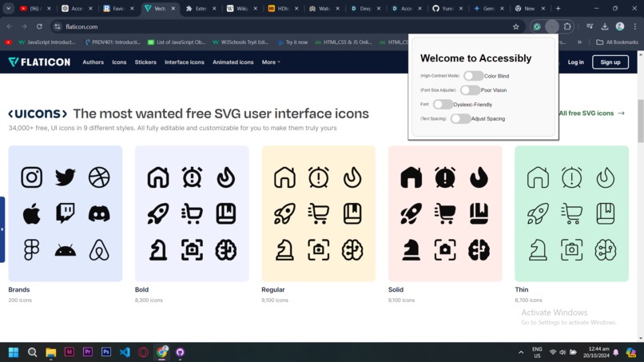This screenshot has width=644, height=362.
Task: Open Windows Start menu
Action: (x=14, y=352)
